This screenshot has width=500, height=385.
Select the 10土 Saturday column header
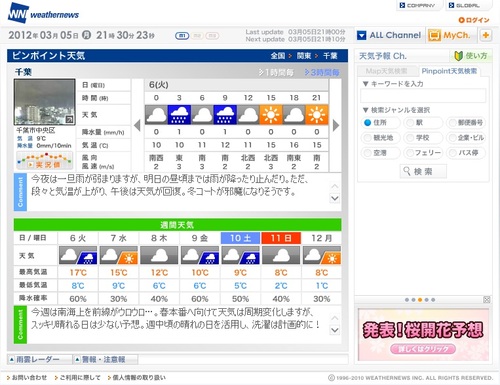[241, 238]
